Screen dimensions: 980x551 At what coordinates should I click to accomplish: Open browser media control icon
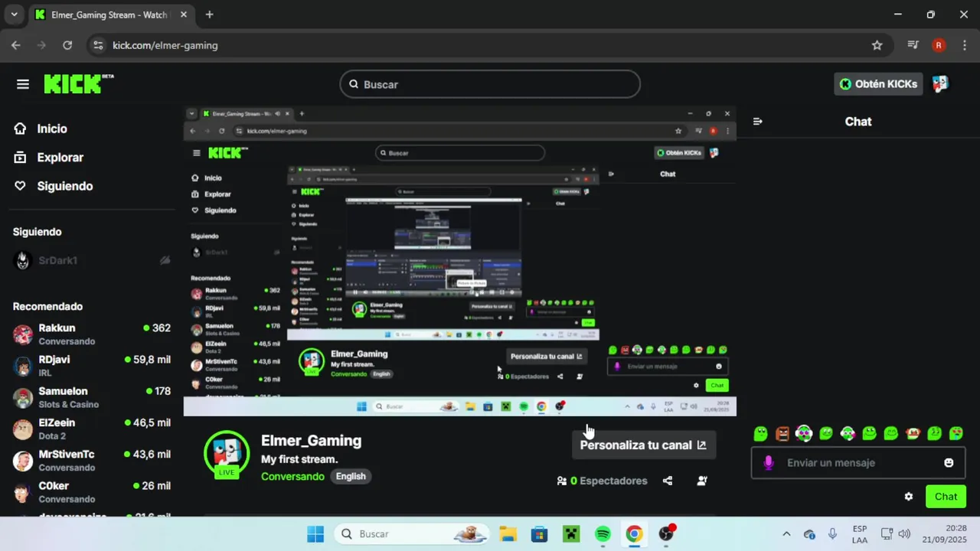(x=913, y=45)
